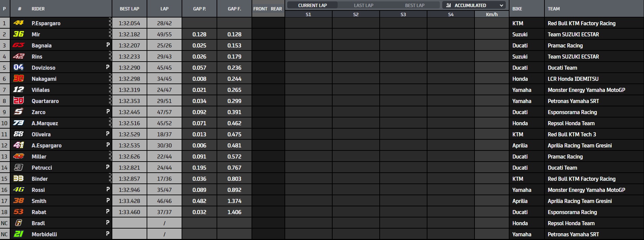Open the ACCUMULATED dropdown menu
This screenshot has height=240, width=644.
coord(475,5)
